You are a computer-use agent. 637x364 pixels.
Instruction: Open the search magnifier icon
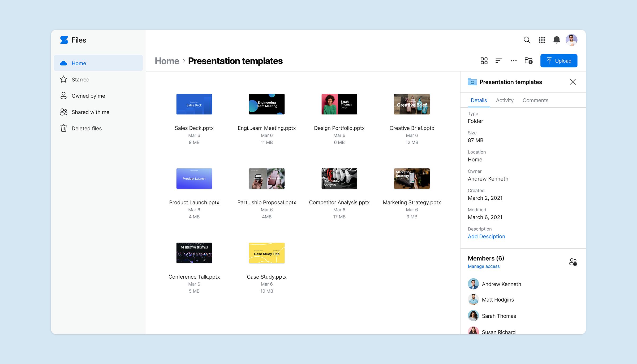pyautogui.click(x=527, y=40)
